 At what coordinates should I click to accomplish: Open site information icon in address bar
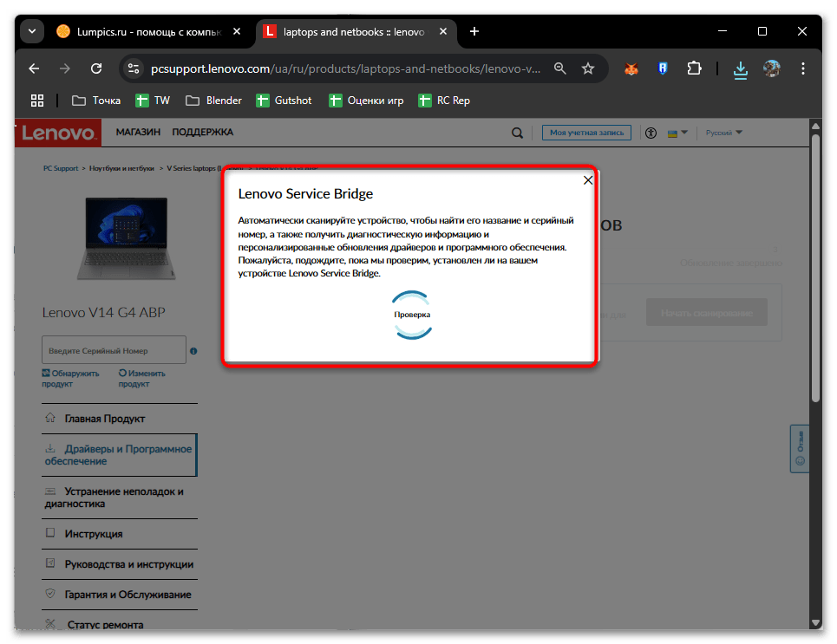coord(134,68)
